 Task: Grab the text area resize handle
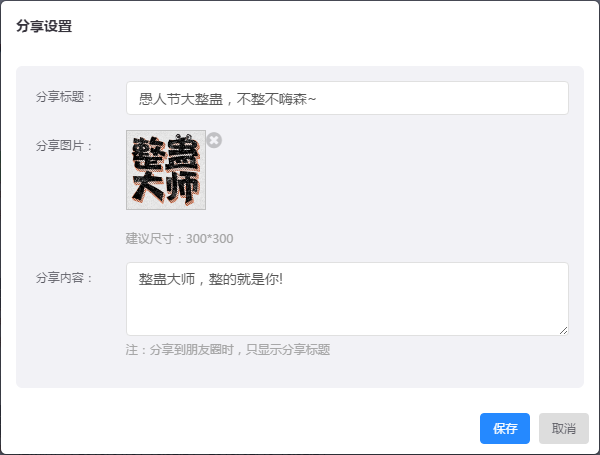coord(563,331)
